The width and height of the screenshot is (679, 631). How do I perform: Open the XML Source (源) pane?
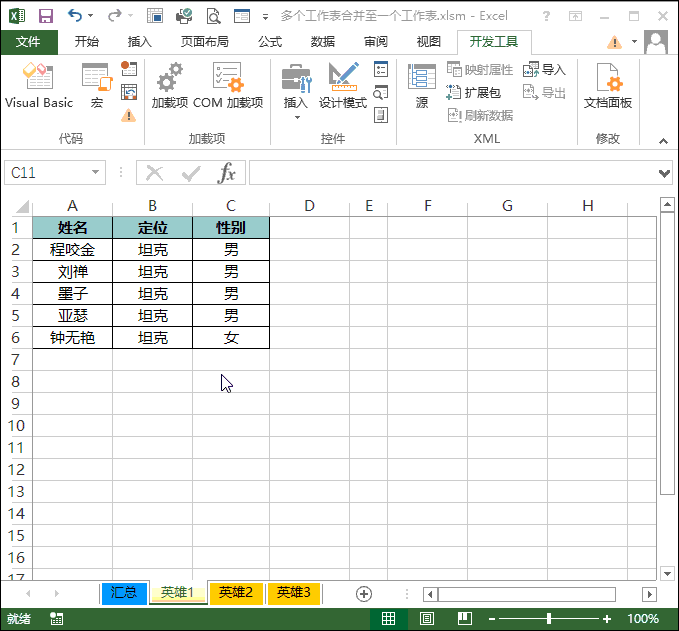point(422,85)
